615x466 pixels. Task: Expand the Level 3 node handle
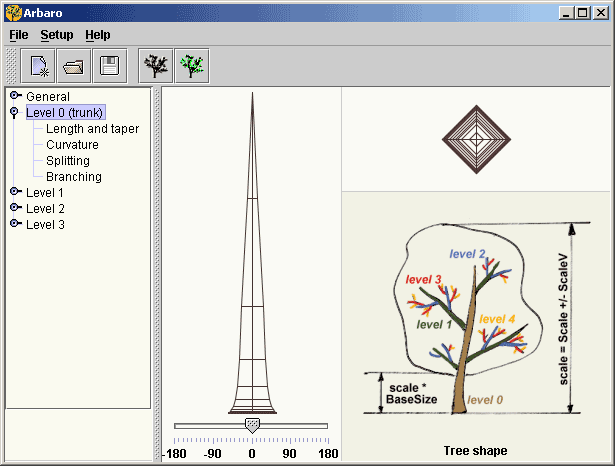[15, 224]
